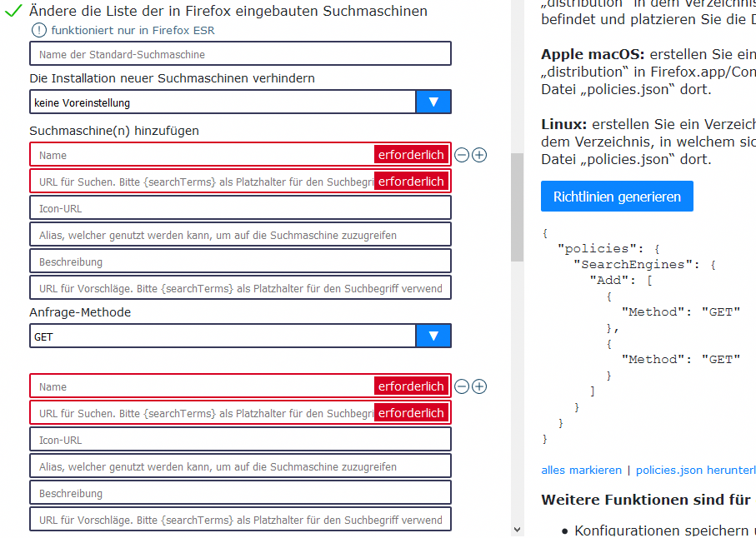756x538 pixels.
Task: Open the Anfrage-Methode GET dropdown
Action: [x=240, y=336]
